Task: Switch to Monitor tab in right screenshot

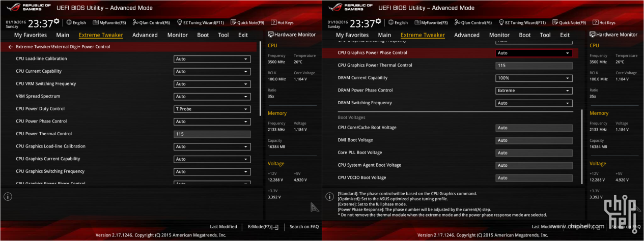Action: [x=499, y=35]
